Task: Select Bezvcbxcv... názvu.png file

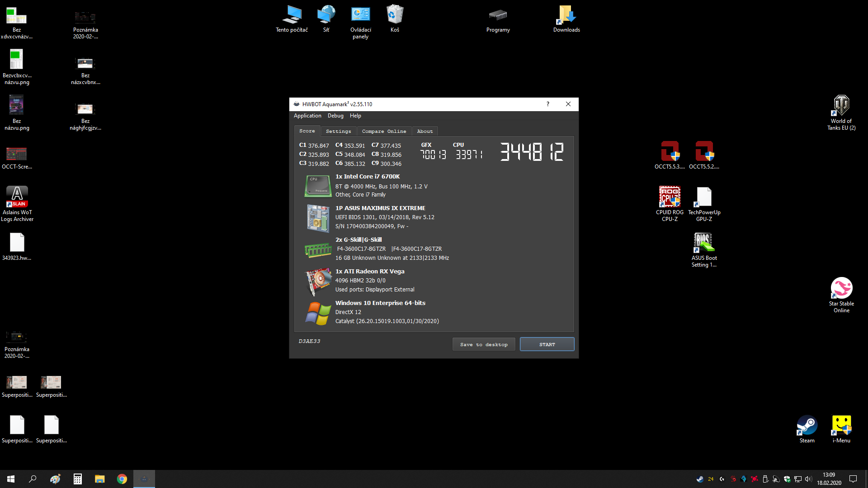Action: [17, 67]
